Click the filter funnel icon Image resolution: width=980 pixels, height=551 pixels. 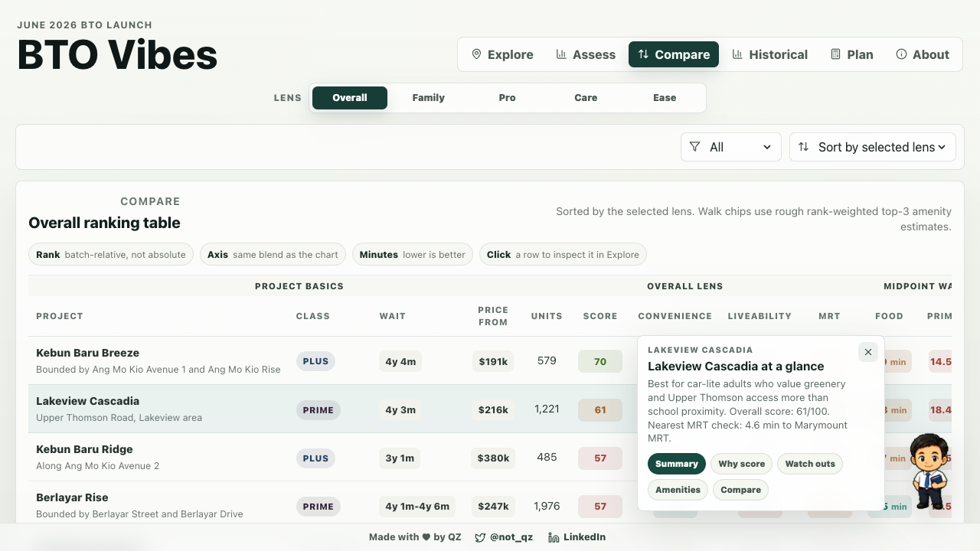pyautogui.click(x=694, y=147)
